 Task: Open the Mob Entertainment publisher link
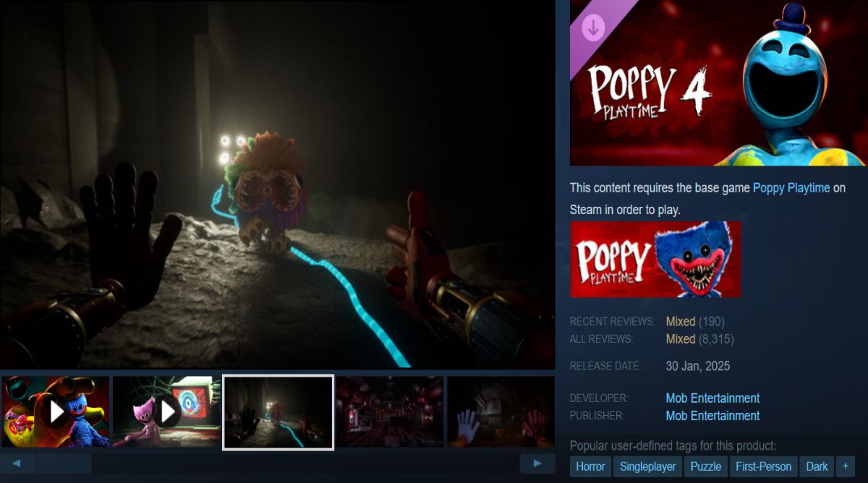click(x=712, y=416)
